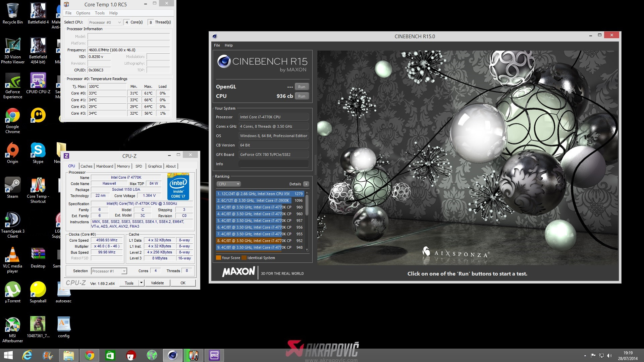Open the autoexec file icon
The image size is (644, 362).
pyautogui.click(x=63, y=292)
